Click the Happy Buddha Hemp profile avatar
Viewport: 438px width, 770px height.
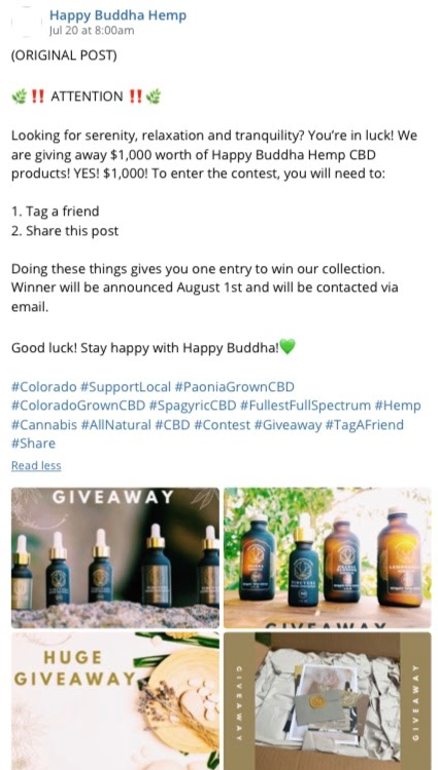[x=26, y=22]
